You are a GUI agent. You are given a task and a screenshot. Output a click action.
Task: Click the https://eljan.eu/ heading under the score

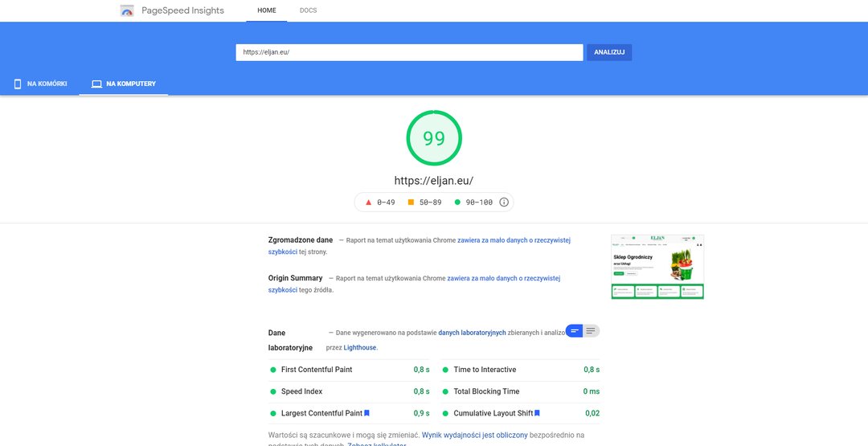pos(434,180)
